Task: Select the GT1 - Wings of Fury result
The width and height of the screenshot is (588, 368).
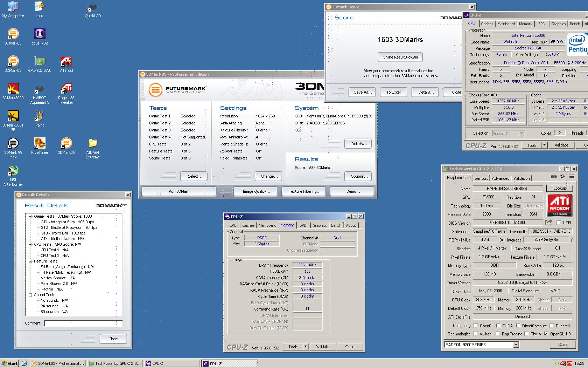Action: coord(67,222)
